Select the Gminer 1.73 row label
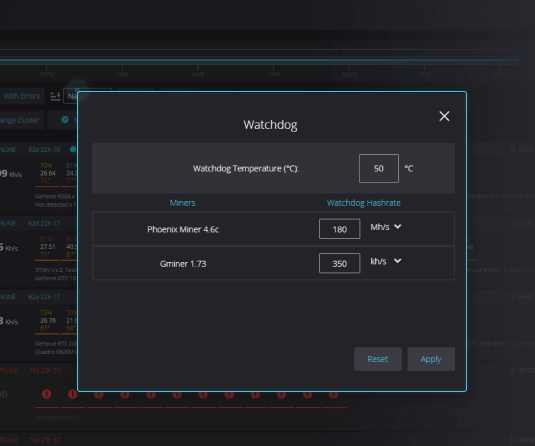Image resolution: width=535 pixels, height=446 pixels. (183, 264)
